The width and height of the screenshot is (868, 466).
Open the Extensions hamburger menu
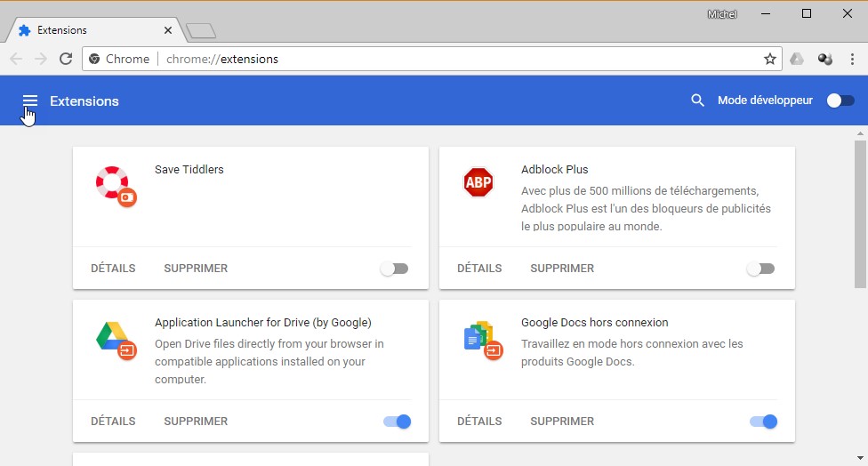click(x=29, y=101)
